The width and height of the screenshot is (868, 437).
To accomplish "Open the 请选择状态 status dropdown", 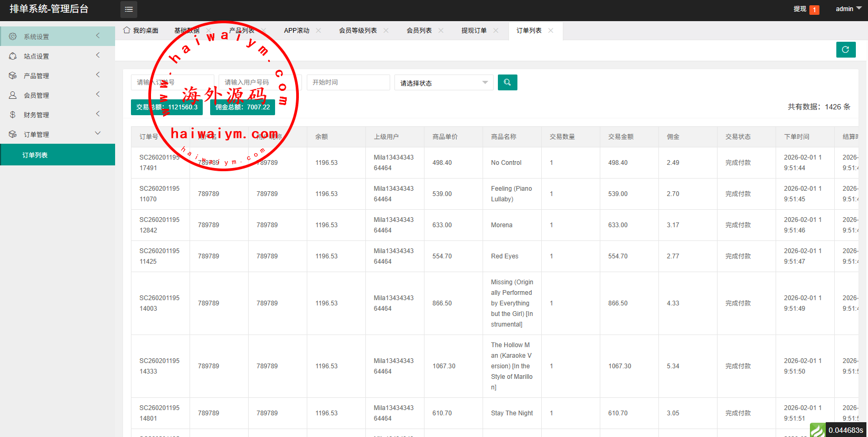I will (444, 83).
